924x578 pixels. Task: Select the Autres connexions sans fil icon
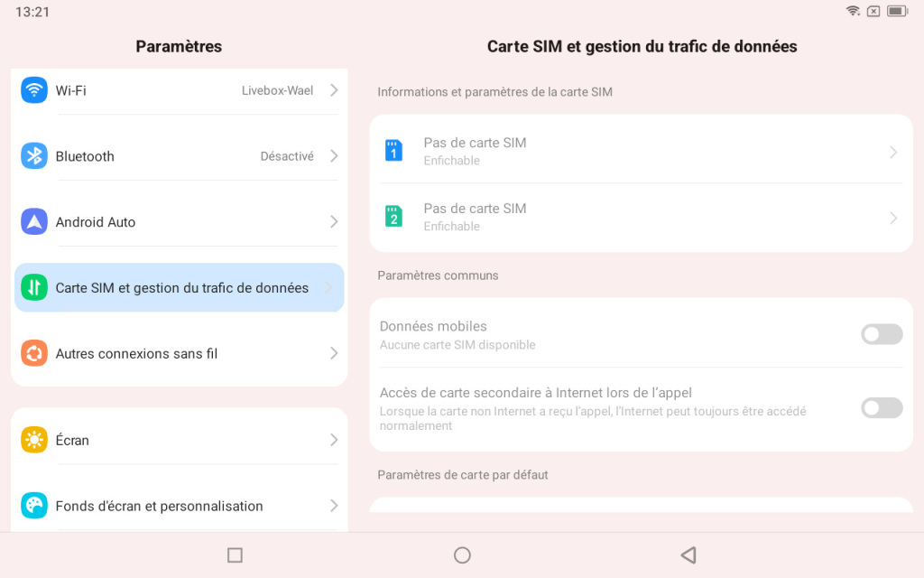point(33,353)
